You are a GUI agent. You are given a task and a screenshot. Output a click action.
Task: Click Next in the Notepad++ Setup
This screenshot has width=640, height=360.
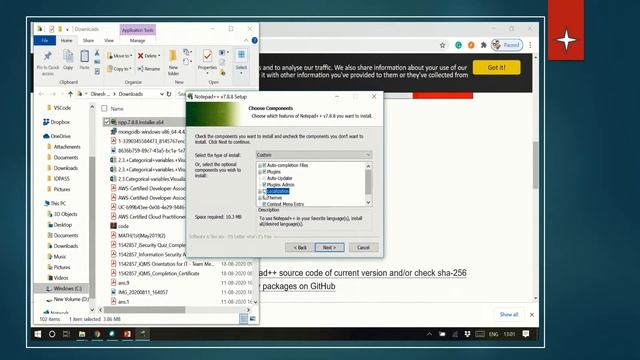click(x=329, y=247)
